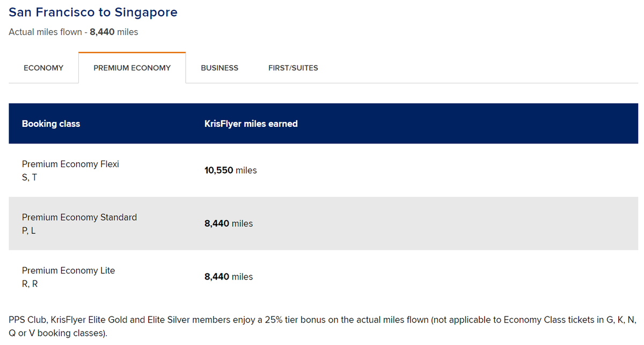Image resolution: width=644 pixels, height=345 pixels.
Task: Select the BUSINESS tab
Action: pos(219,68)
